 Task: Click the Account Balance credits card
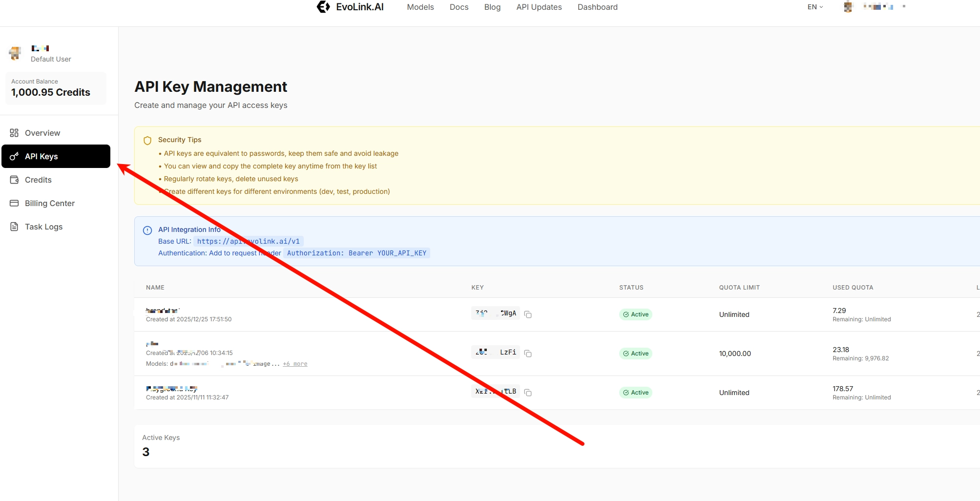tap(56, 88)
